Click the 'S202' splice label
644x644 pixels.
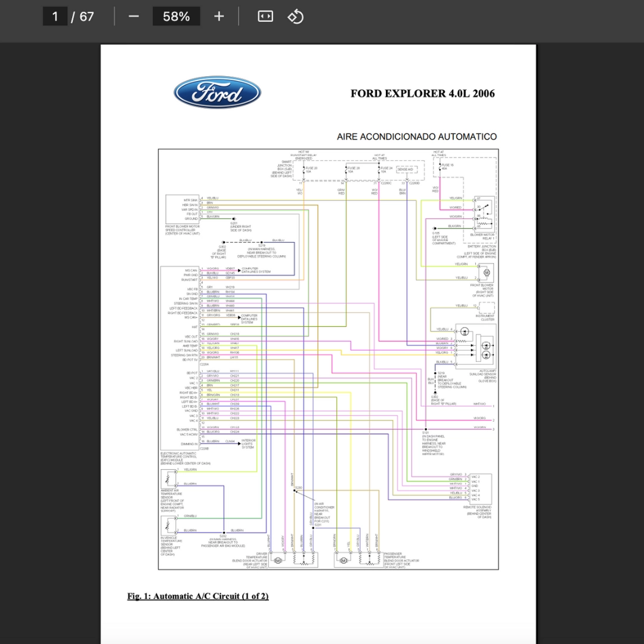pos(223,536)
